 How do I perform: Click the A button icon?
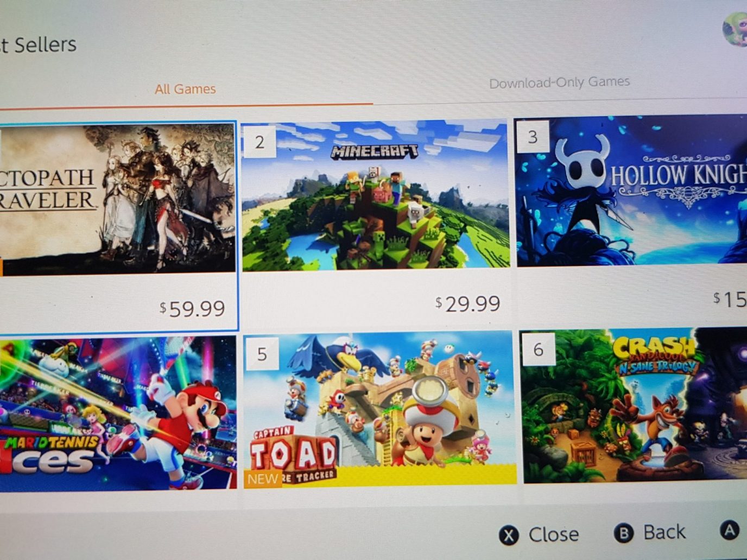coord(729,530)
